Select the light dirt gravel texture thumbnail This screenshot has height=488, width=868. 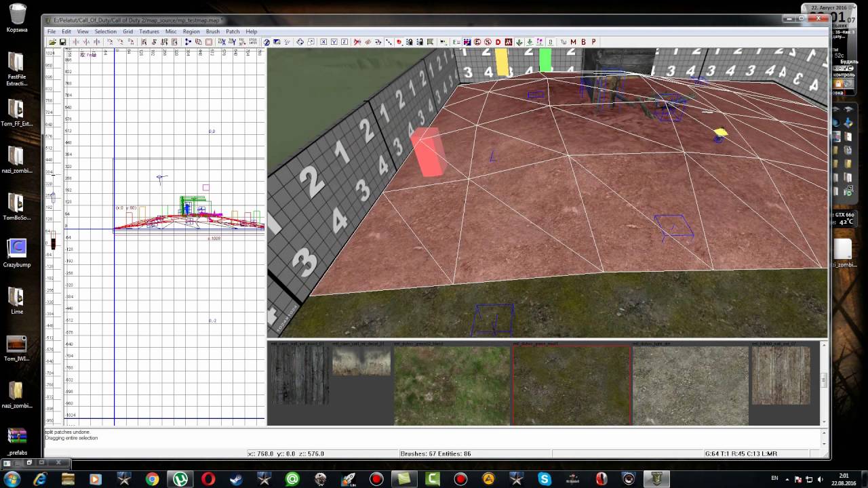point(690,386)
